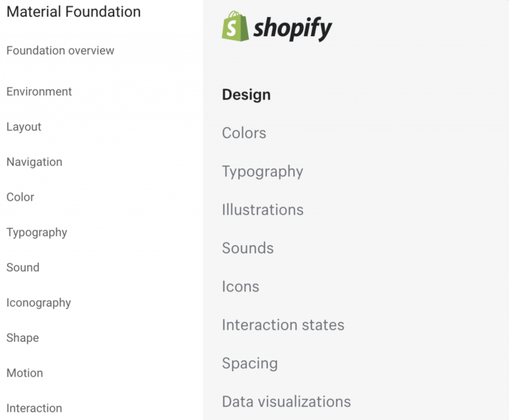
Task: Open the Navigation menu item
Action: click(x=34, y=162)
